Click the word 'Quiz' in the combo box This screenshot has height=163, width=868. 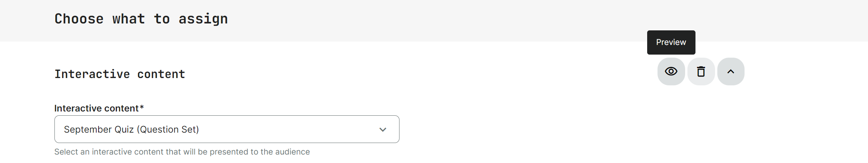coord(123,130)
